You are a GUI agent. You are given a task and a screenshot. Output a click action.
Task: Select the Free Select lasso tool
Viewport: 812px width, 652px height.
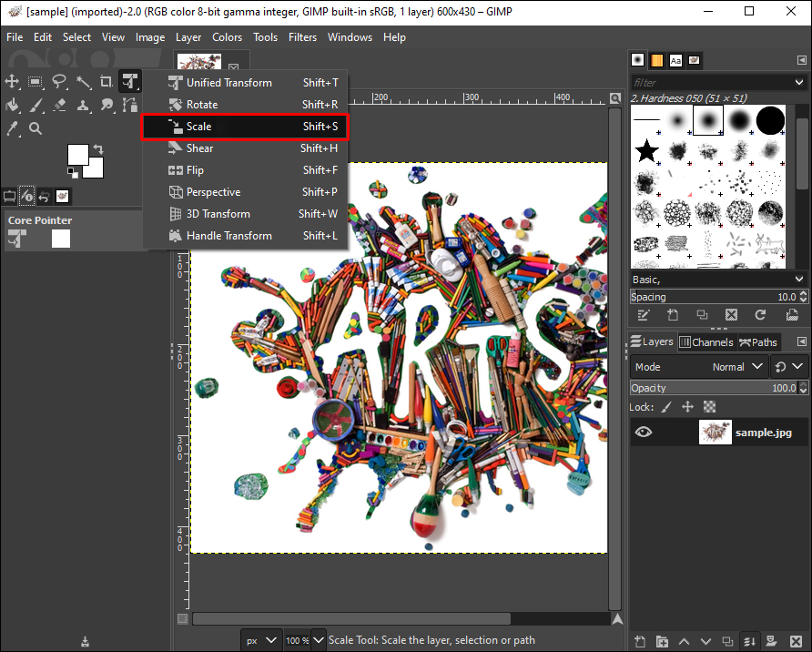click(59, 82)
